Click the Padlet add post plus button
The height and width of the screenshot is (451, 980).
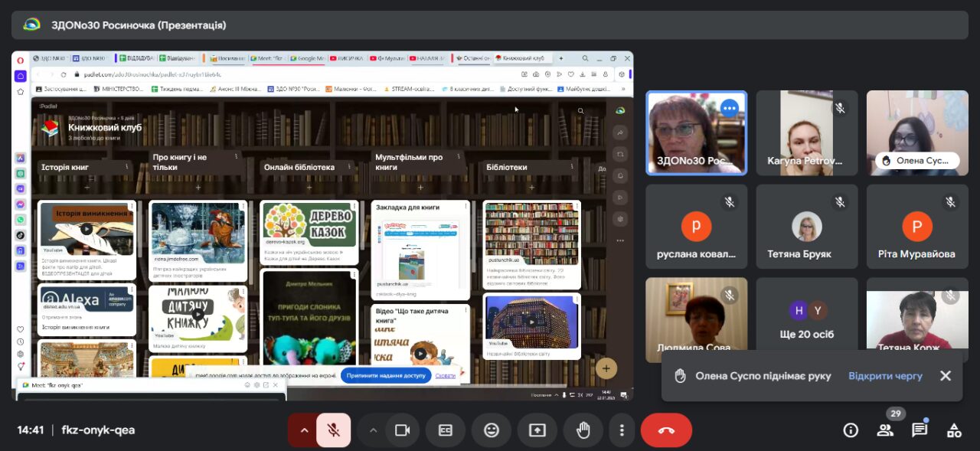click(x=606, y=369)
